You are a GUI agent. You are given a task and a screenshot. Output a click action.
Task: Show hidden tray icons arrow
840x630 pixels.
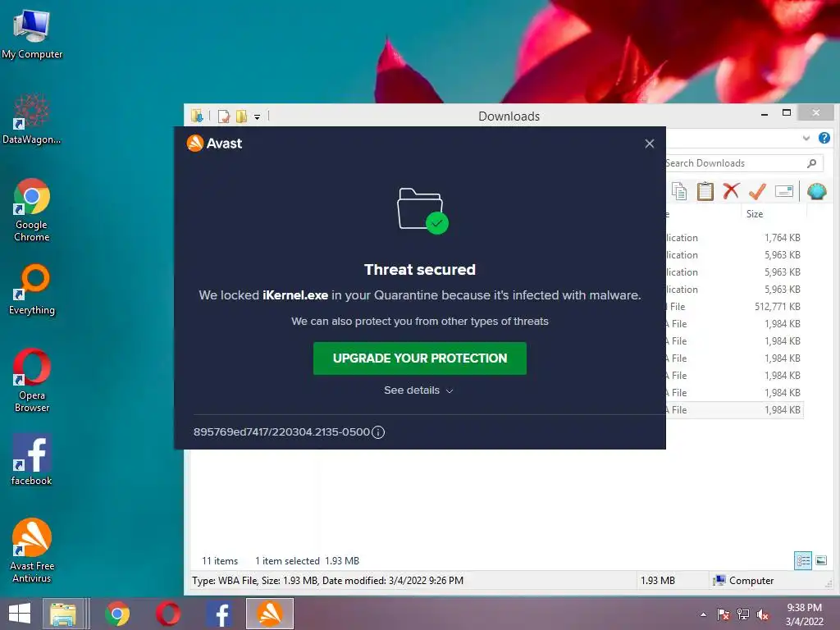pyautogui.click(x=703, y=614)
